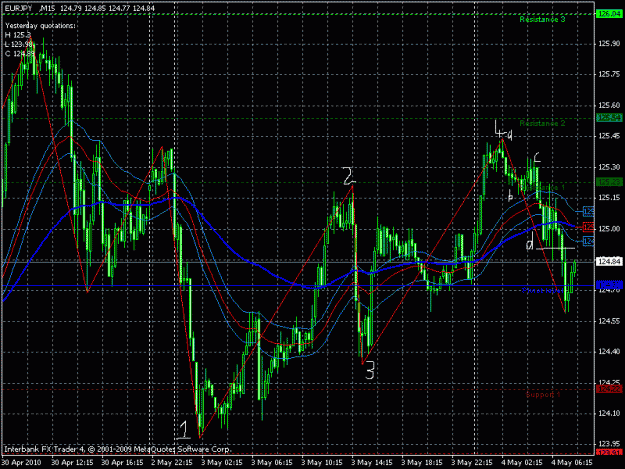The image size is (625, 469).
Task: Click the 125.15 price scale label
Action: click(609, 198)
